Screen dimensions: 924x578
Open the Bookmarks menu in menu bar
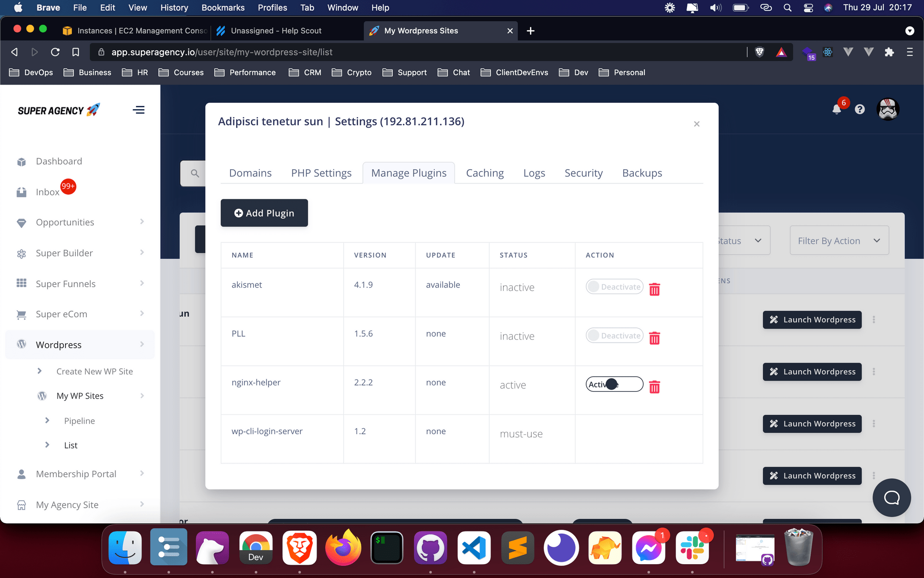[223, 7]
